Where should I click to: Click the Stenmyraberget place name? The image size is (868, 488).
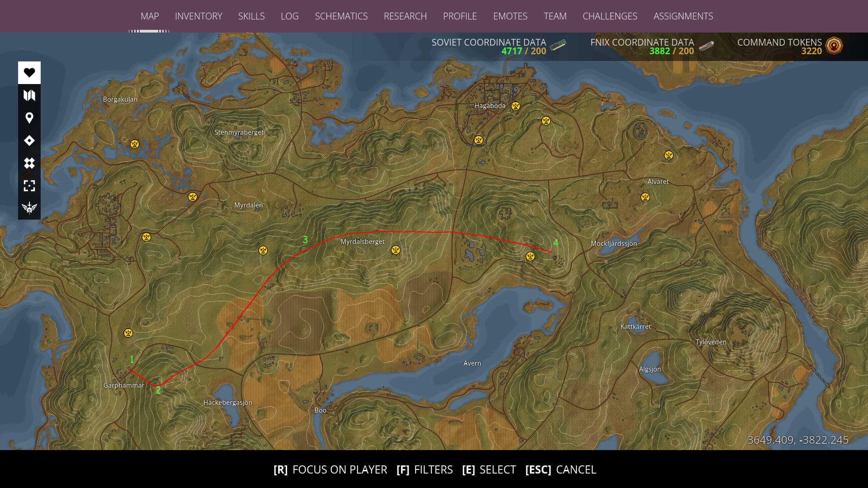239,132
